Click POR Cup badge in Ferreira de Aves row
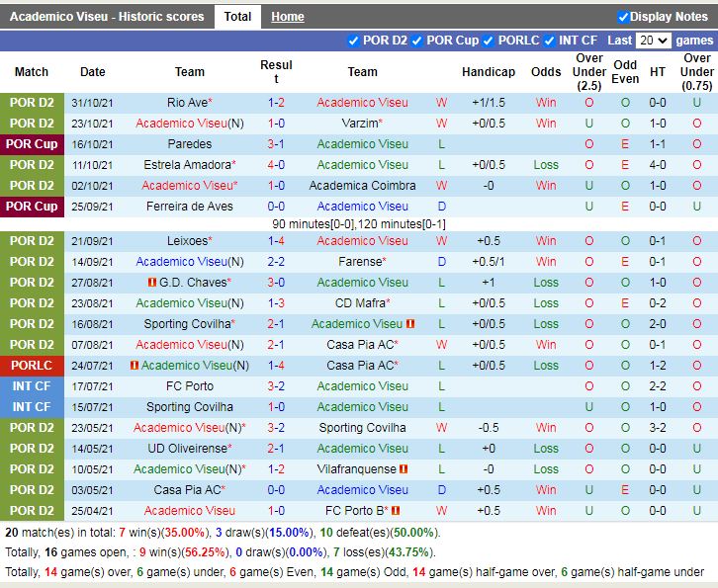This screenshot has width=718, height=588. click(32, 207)
